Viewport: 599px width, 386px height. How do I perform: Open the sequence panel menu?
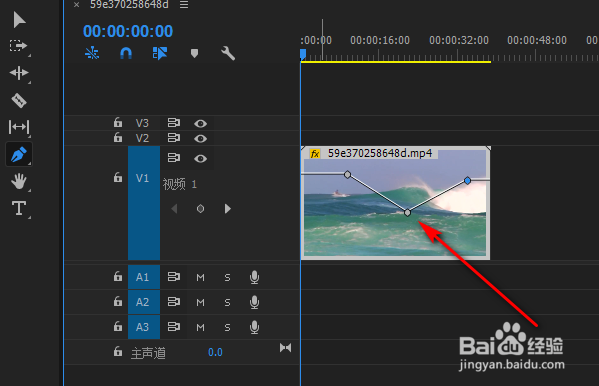tap(184, 5)
